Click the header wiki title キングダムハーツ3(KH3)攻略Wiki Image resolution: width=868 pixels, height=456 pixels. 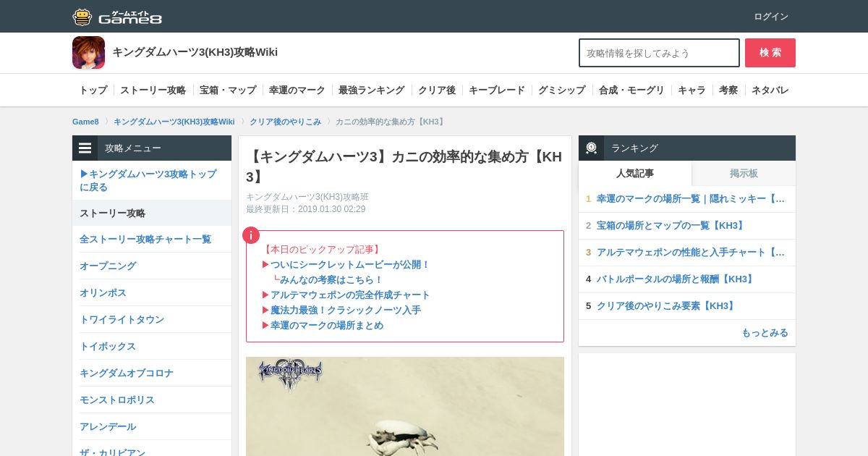tap(195, 52)
